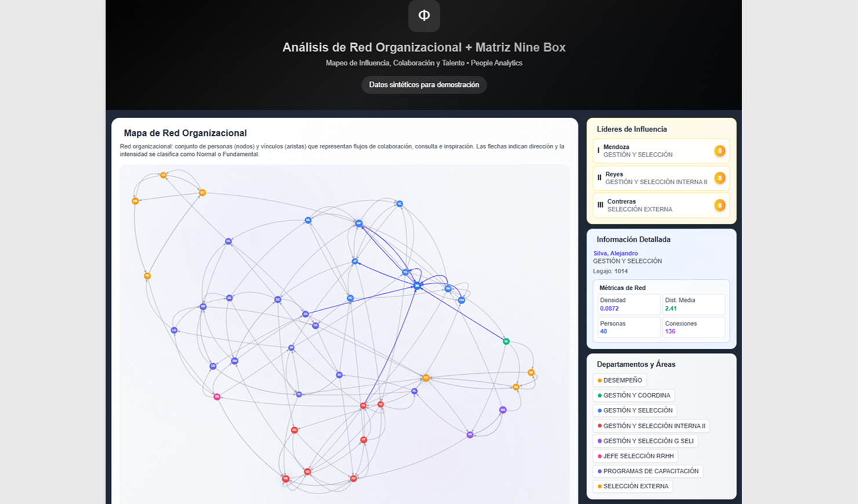
Task: Open the Silva, Alejandro profile link
Action: click(x=615, y=253)
